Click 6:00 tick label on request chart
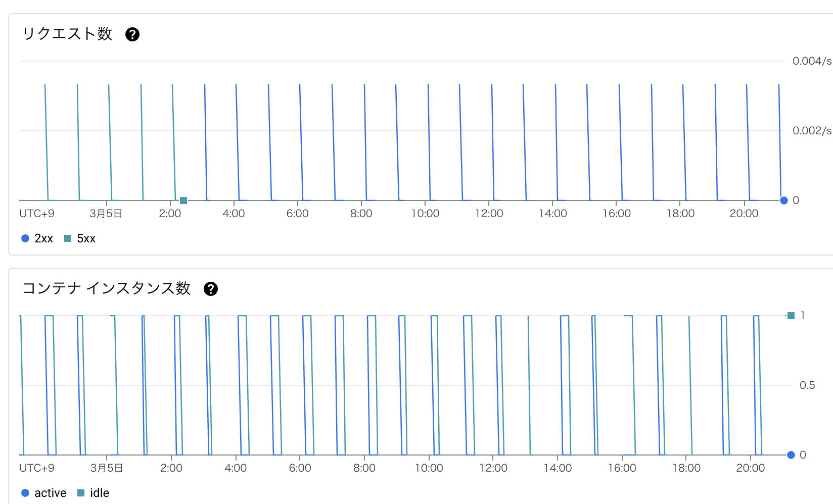 (x=297, y=214)
